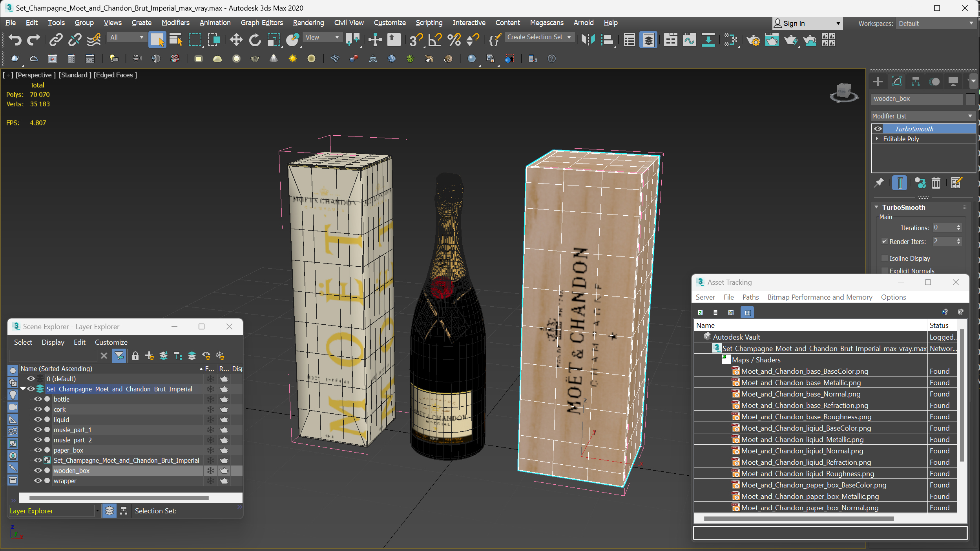This screenshot has height=551, width=980.
Task: Open the Motion command panel tab
Action: [x=934, y=82]
